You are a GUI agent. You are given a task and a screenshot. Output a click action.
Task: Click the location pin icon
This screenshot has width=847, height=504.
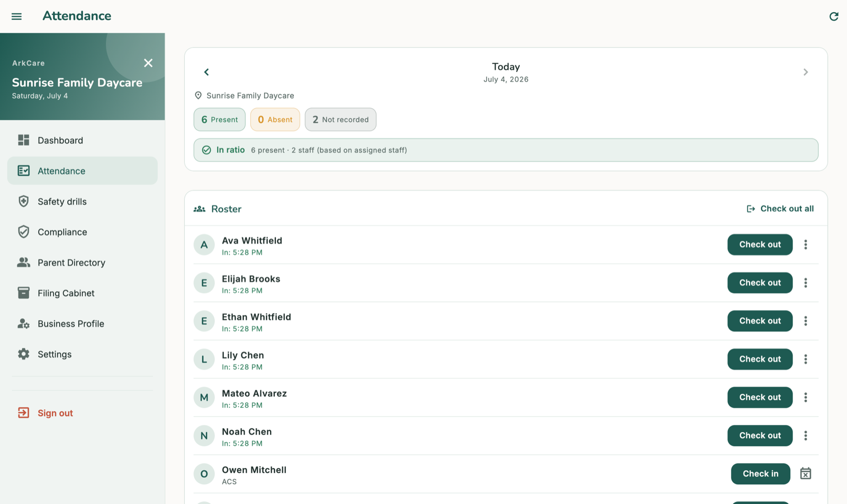(198, 95)
